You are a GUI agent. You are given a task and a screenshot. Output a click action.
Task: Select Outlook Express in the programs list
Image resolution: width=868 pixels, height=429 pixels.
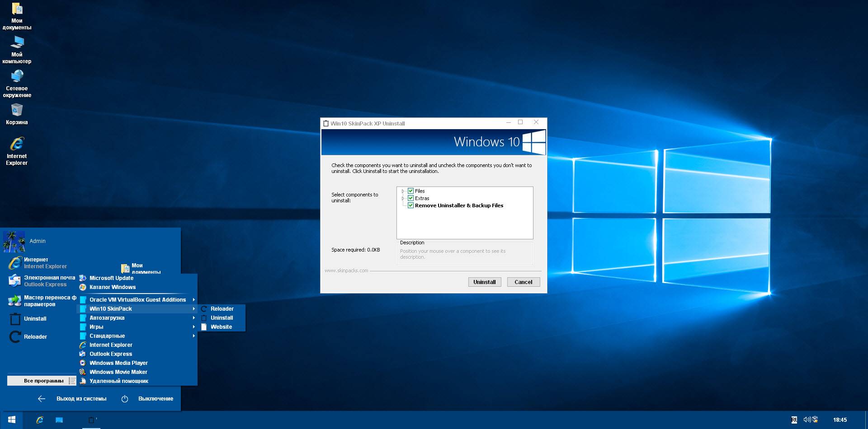coord(137,354)
